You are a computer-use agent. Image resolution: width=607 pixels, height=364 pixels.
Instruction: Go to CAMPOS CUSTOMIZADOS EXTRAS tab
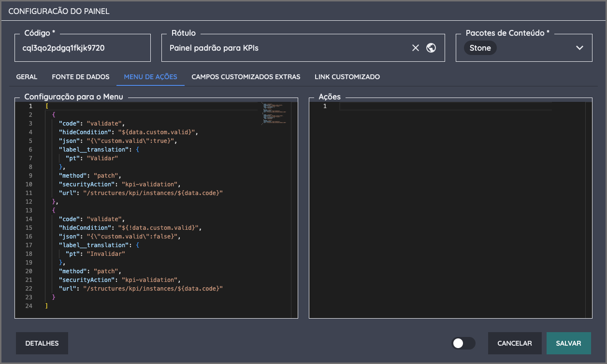tap(246, 77)
